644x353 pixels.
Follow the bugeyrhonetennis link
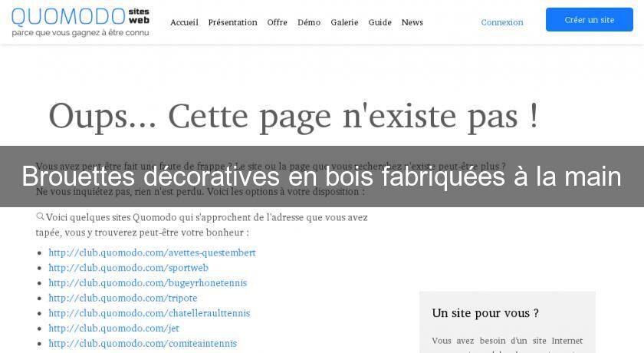point(148,282)
